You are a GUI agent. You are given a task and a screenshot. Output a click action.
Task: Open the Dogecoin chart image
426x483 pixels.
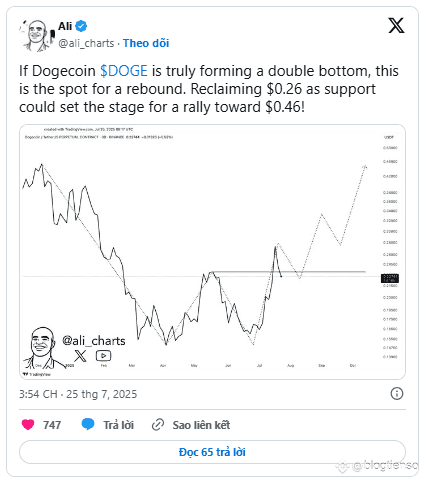[x=212, y=252]
